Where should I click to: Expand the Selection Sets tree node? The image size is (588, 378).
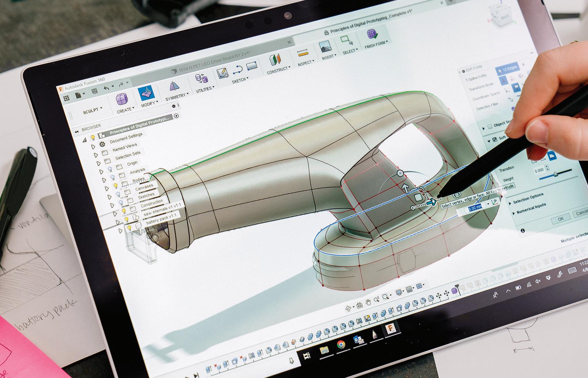(99, 163)
